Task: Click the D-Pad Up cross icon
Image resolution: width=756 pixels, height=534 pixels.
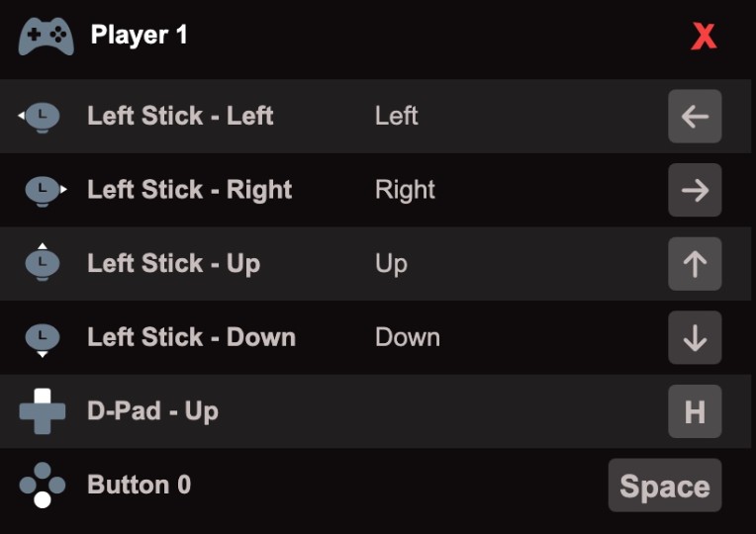Action: pos(43,411)
